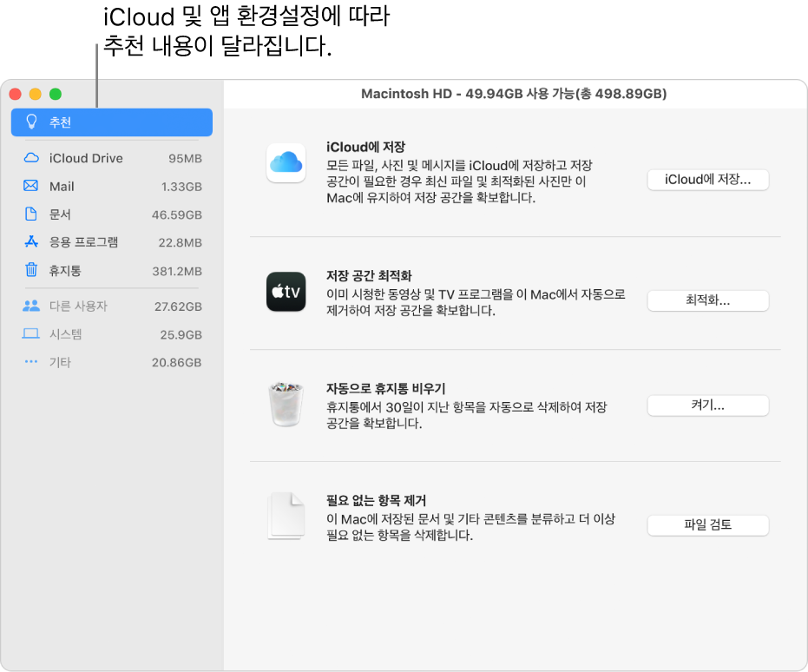This screenshot has height=672, width=808.
Task: Click the 최적화... button
Action: tap(707, 300)
